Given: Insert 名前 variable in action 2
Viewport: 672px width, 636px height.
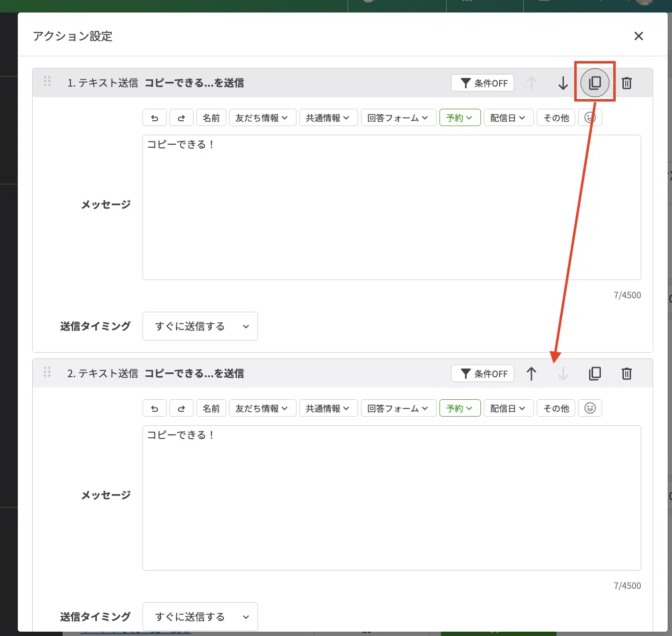Looking at the screenshot, I should pos(211,408).
